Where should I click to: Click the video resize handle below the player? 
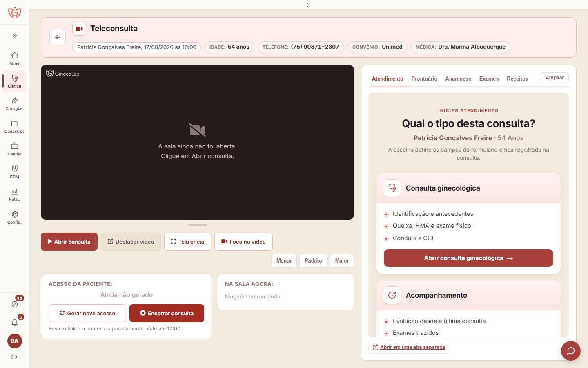(x=198, y=225)
